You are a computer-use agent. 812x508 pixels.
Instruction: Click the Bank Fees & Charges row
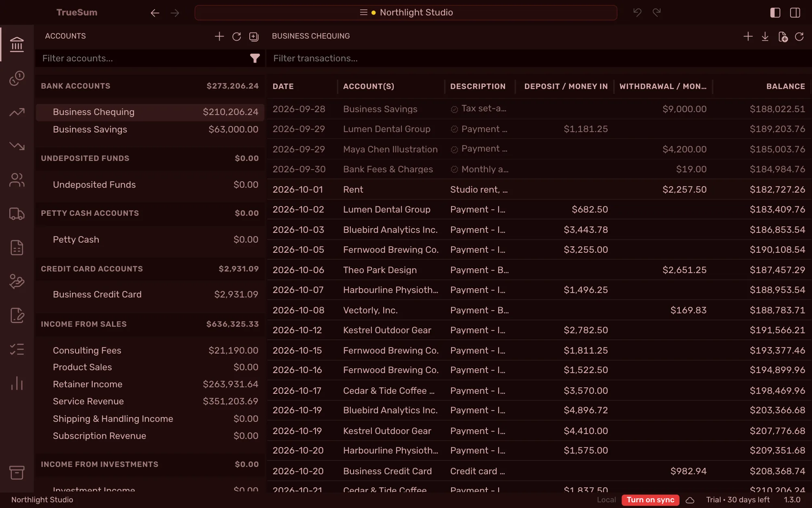tap(539, 169)
